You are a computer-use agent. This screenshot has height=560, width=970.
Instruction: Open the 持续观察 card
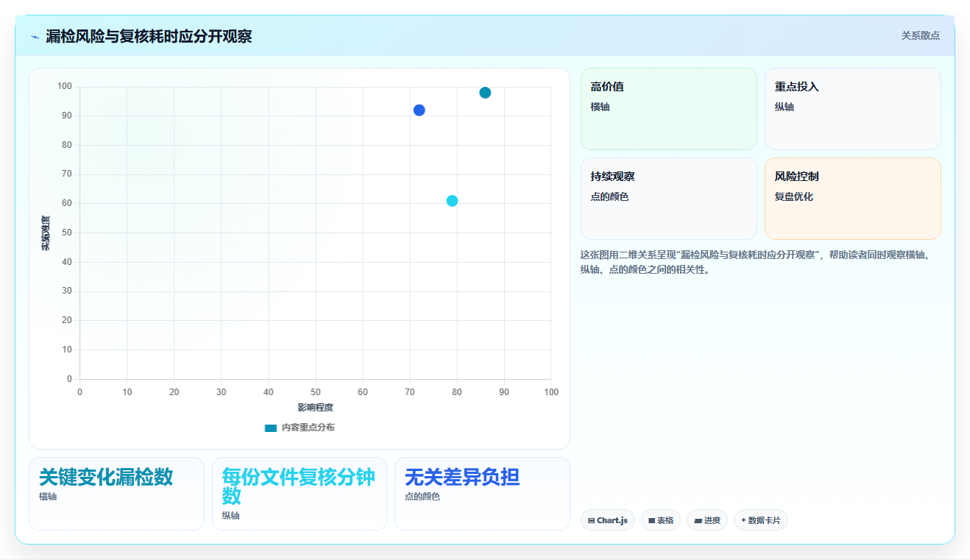tap(669, 199)
